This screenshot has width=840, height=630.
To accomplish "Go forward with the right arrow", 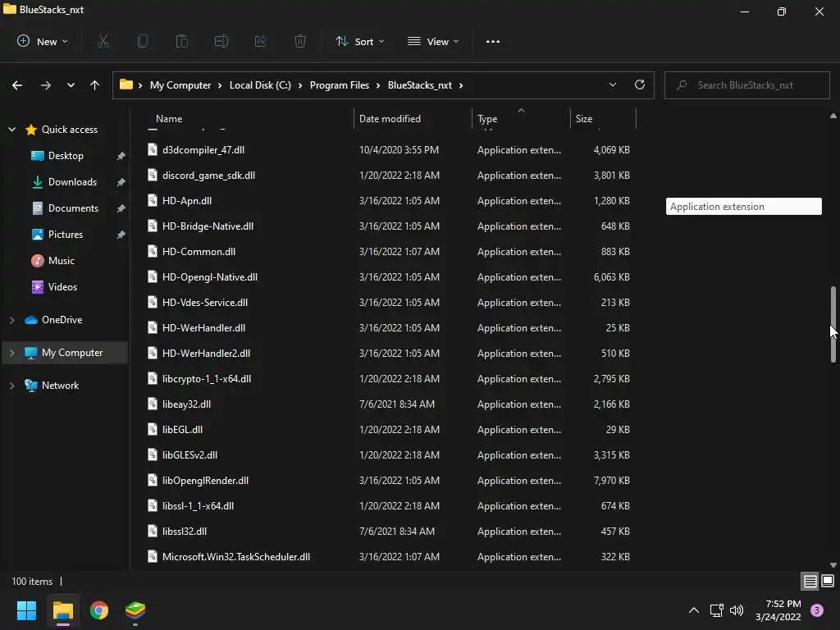I will click(x=46, y=85).
